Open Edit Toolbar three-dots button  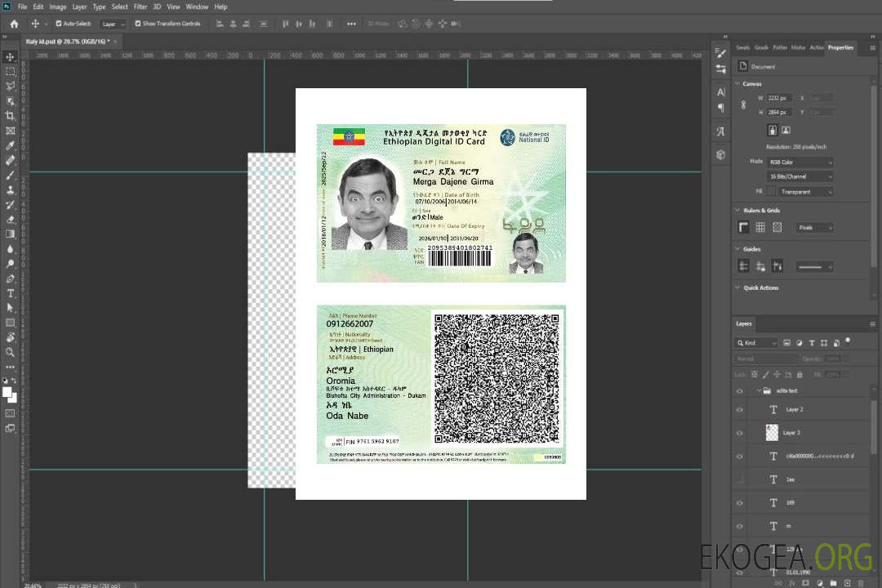(x=10, y=367)
